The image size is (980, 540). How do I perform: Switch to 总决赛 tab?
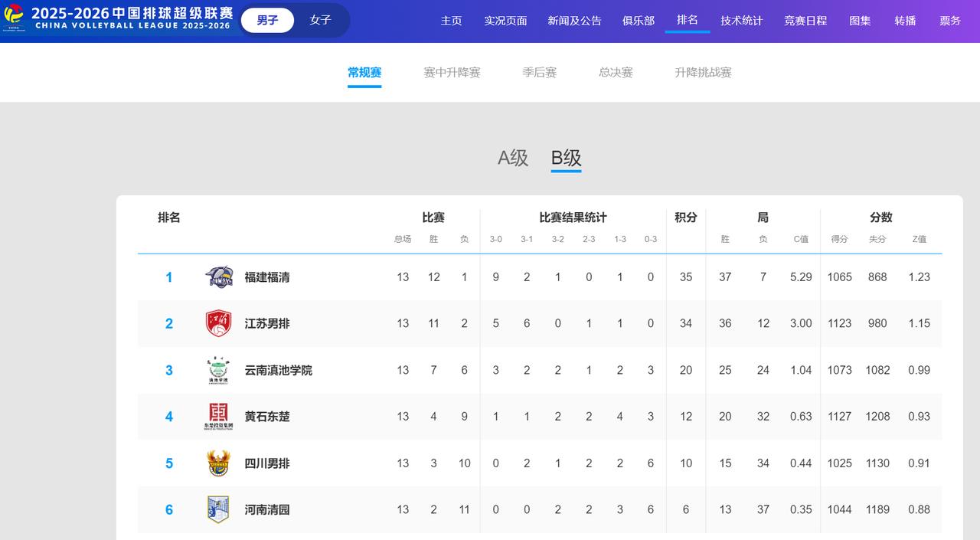616,73
